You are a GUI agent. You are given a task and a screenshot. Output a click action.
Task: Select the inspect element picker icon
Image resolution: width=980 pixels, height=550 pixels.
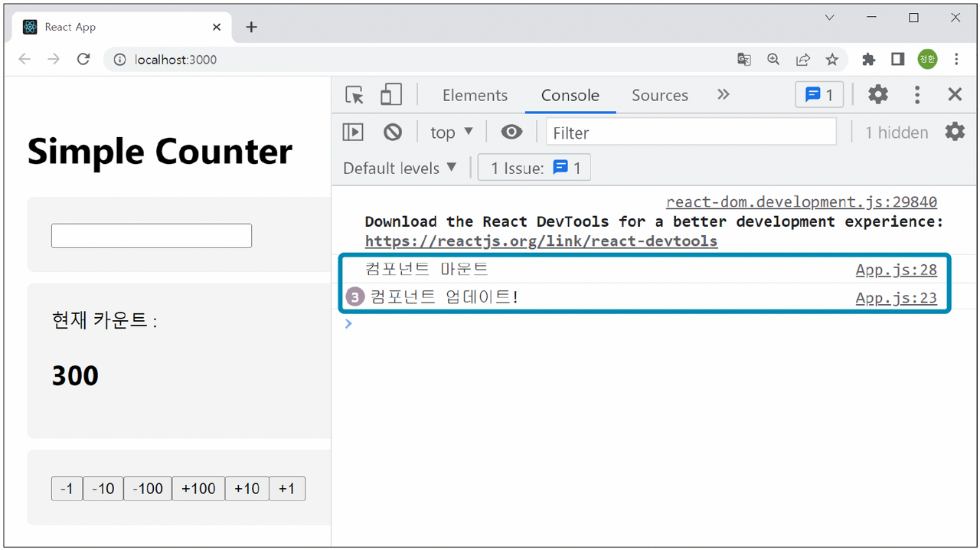point(354,95)
